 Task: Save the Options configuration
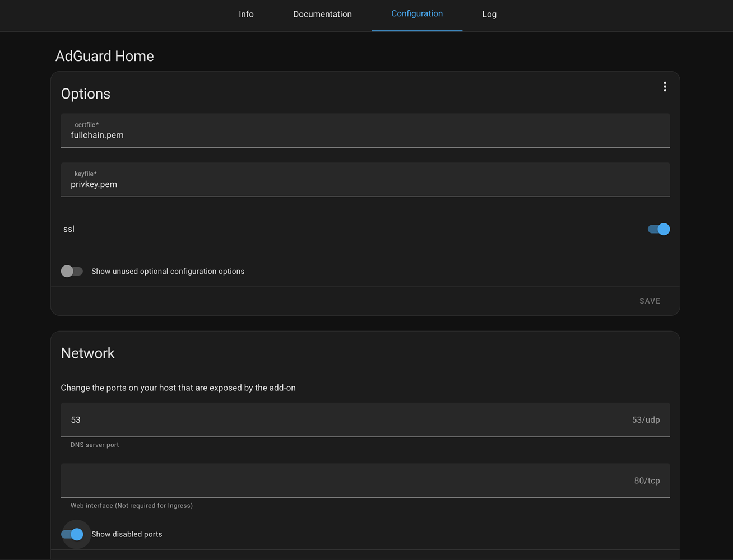(x=650, y=301)
